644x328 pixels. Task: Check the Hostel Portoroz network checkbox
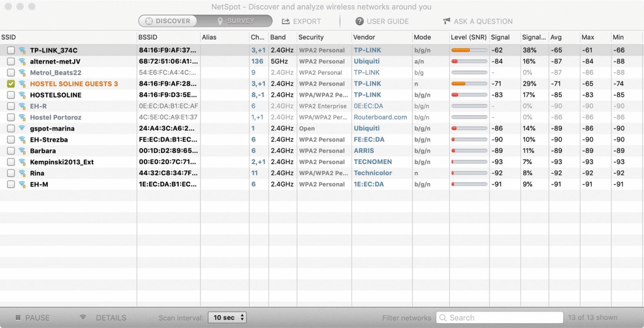(11, 117)
